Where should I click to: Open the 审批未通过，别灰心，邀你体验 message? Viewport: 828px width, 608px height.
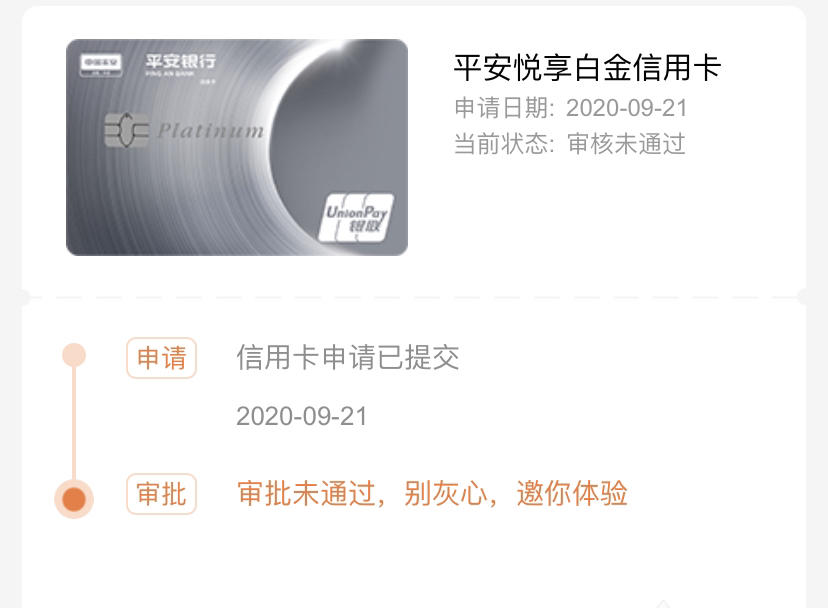(x=432, y=494)
